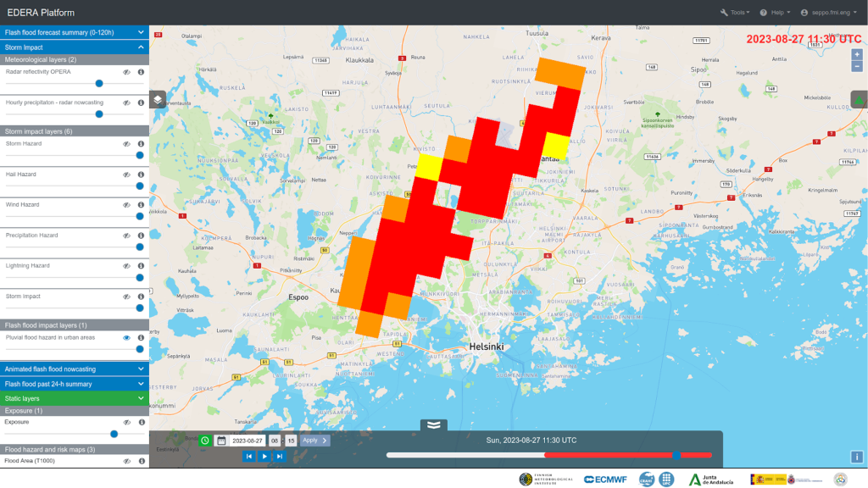Open the Tools menu
Screen dimensions: 868x488
point(735,13)
